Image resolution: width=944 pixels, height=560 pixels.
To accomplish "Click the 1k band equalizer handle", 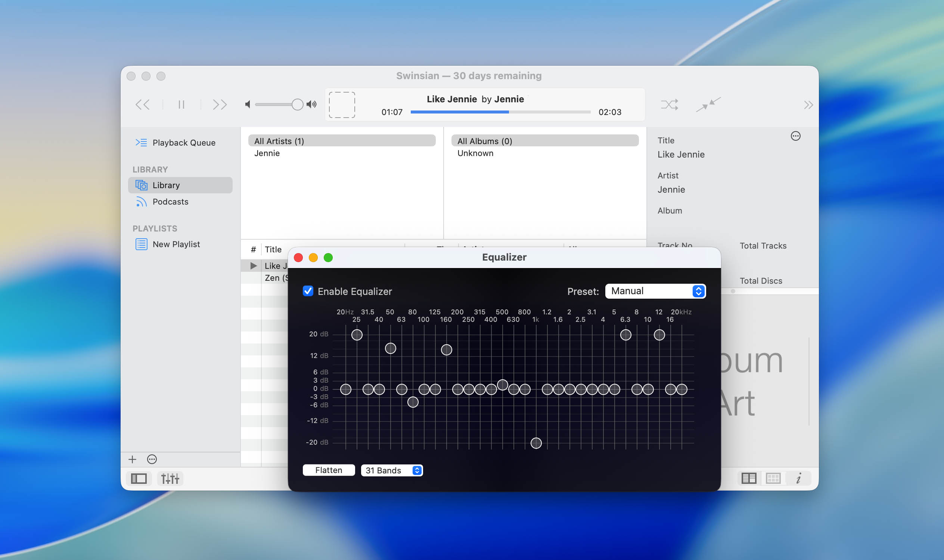I will [x=536, y=443].
